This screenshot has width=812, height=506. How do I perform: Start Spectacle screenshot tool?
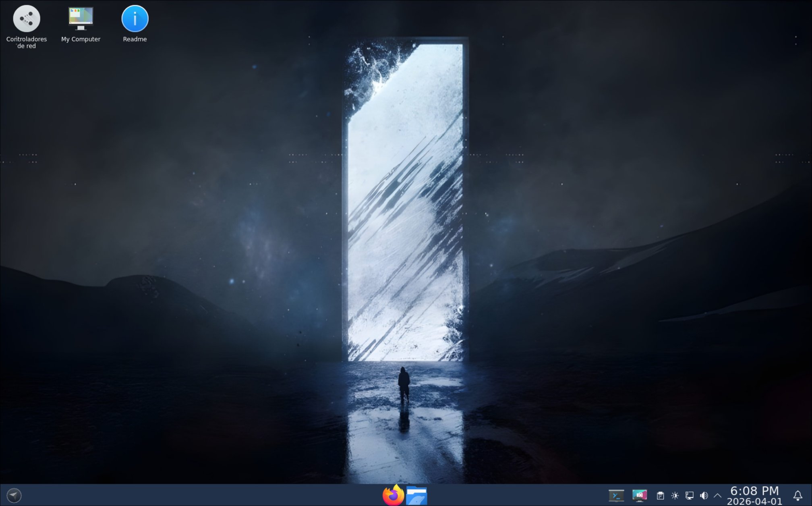click(x=639, y=495)
